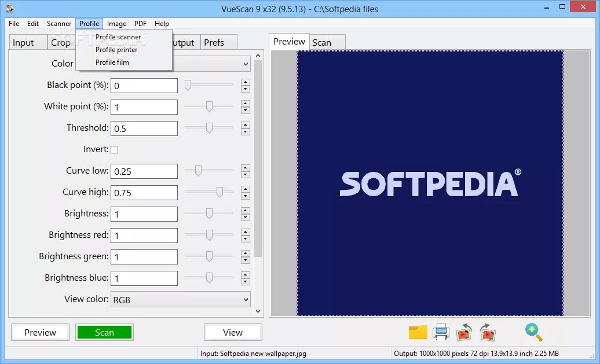Click the Curve high input field

coord(144,193)
